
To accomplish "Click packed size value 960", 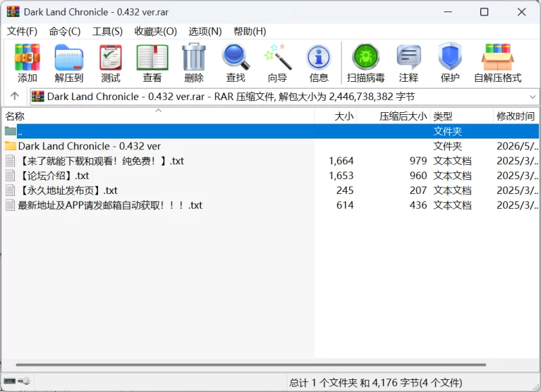I will [x=418, y=176].
